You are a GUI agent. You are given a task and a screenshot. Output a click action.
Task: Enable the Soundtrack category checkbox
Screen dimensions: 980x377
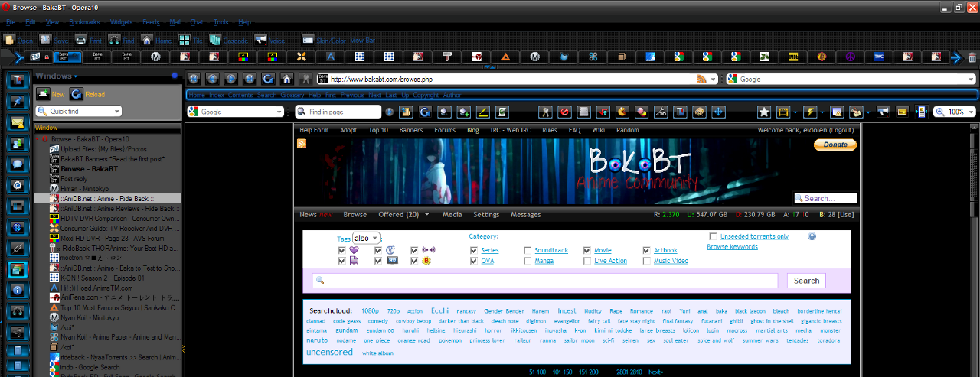click(x=528, y=250)
